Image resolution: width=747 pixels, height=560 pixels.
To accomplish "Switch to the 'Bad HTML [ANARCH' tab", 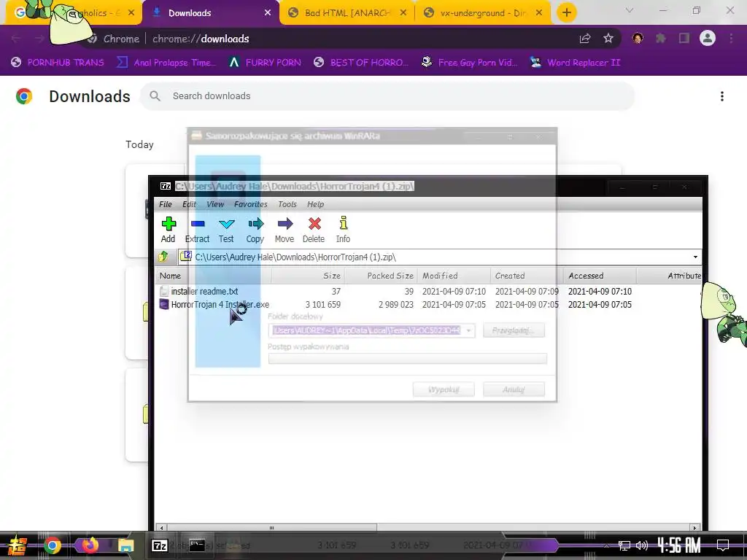I will (x=347, y=13).
